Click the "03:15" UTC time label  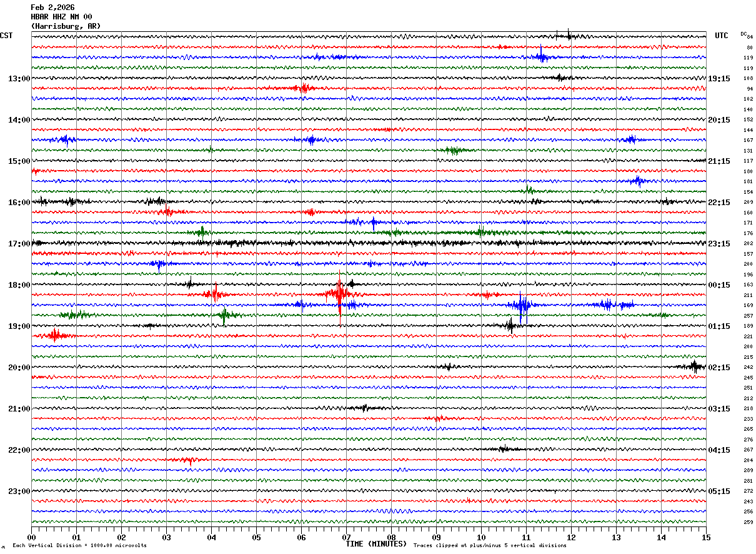(x=719, y=409)
